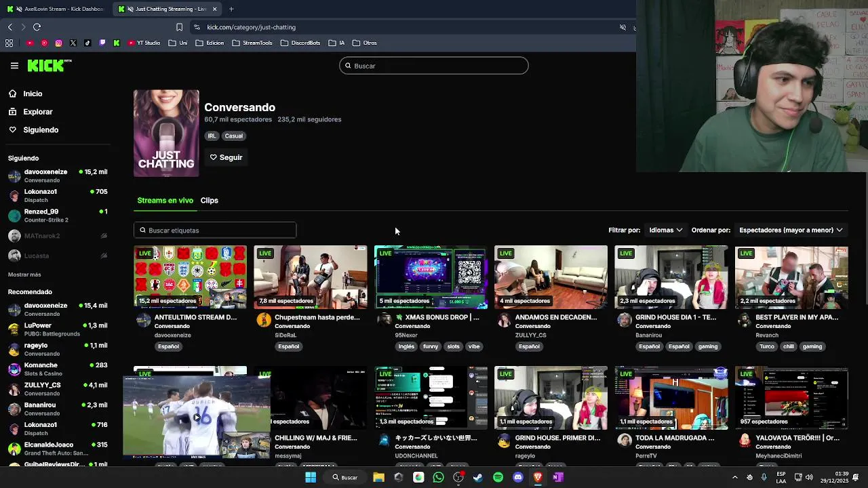Click the Casual category tag
The image size is (868, 488).
tap(233, 136)
